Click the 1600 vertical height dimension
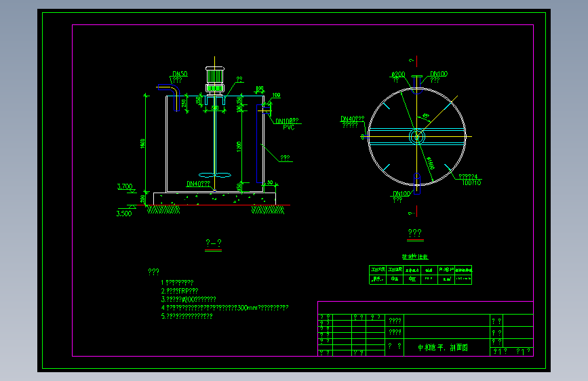588x381 pixels. click(x=143, y=144)
